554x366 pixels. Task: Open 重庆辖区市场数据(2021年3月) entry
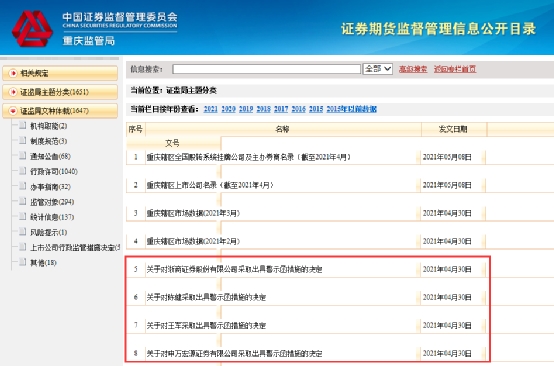pos(193,213)
